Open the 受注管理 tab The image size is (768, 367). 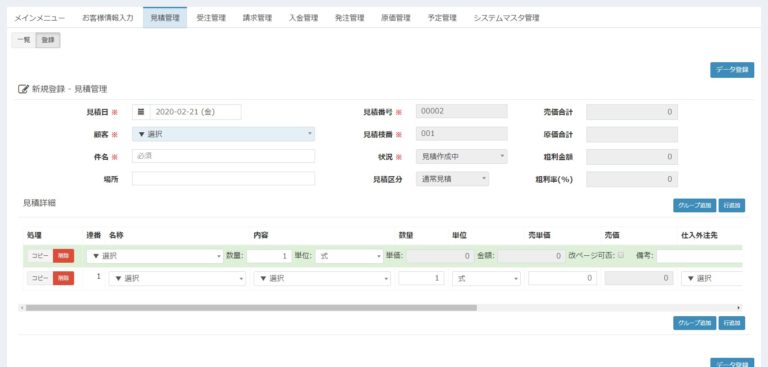211,18
